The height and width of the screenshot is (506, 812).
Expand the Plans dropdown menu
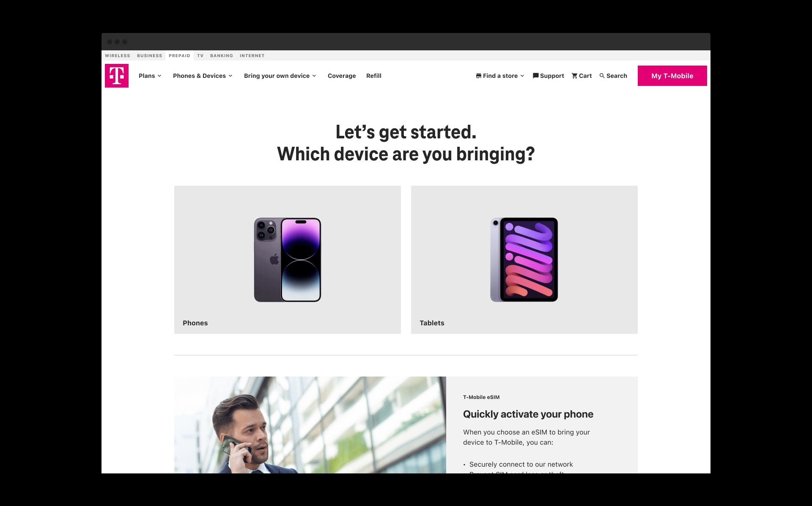point(150,76)
